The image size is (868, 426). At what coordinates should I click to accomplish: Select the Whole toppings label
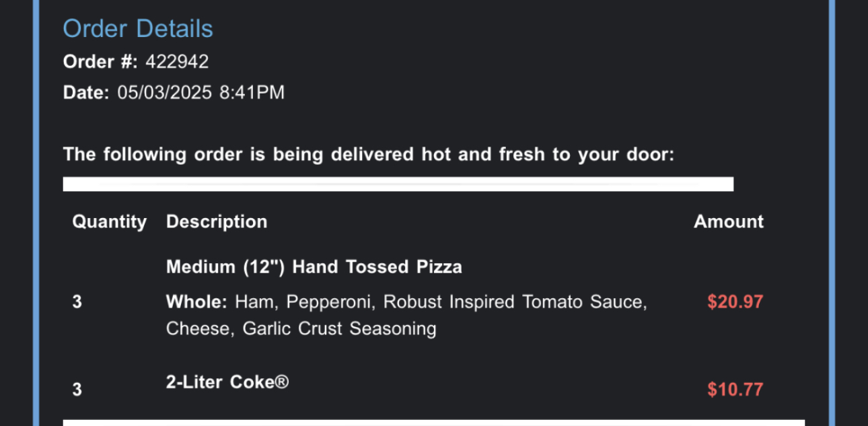coord(197,302)
